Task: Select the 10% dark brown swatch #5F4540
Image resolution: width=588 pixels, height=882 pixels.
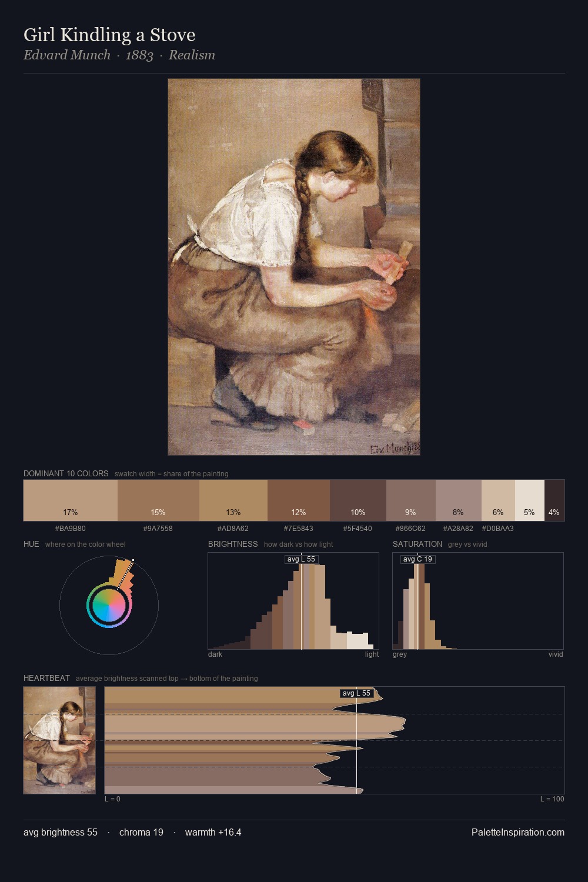Action: (x=358, y=500)
